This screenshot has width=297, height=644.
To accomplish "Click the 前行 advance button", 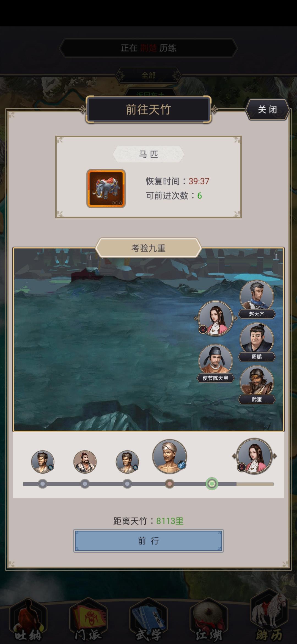I will click(148, 541).
